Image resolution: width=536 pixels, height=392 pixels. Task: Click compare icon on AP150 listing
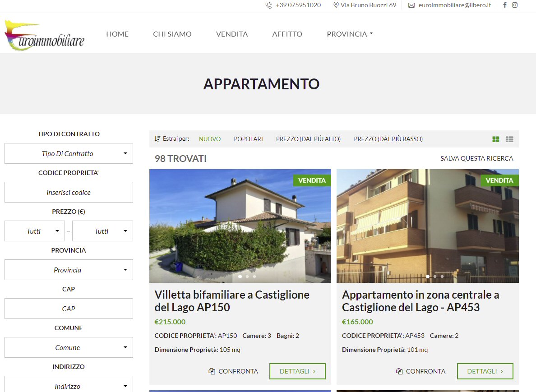point(212,371)
